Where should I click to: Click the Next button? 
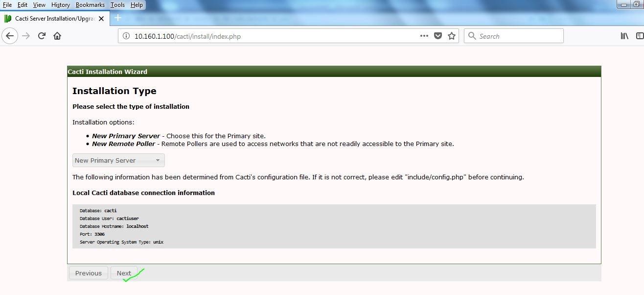click(124, 273)
